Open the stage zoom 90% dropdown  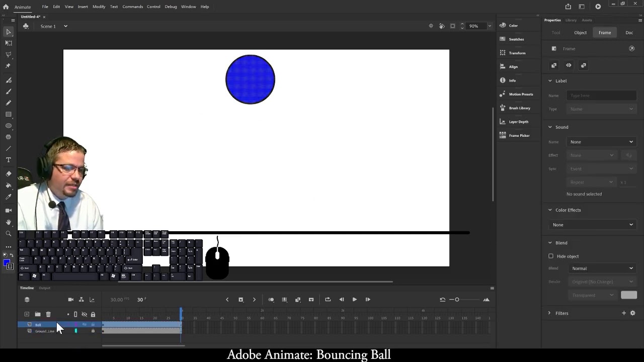point(490,26)
